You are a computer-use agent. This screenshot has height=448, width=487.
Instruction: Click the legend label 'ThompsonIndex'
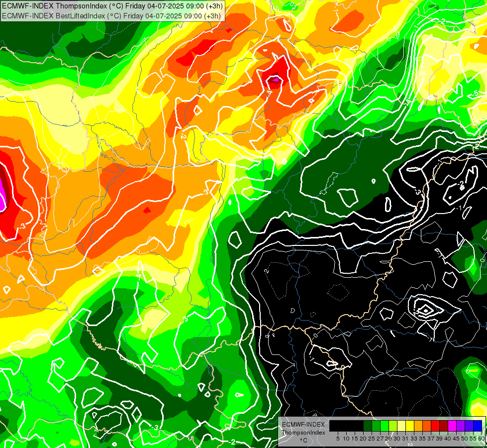[x=303, y=433]
